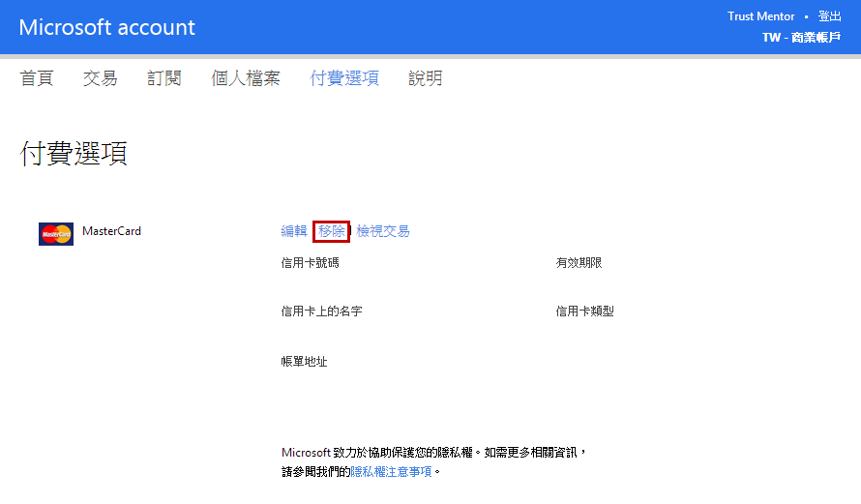Open the 說明 help tab
This screenshot has width=861, height=504.
point(426,78)
